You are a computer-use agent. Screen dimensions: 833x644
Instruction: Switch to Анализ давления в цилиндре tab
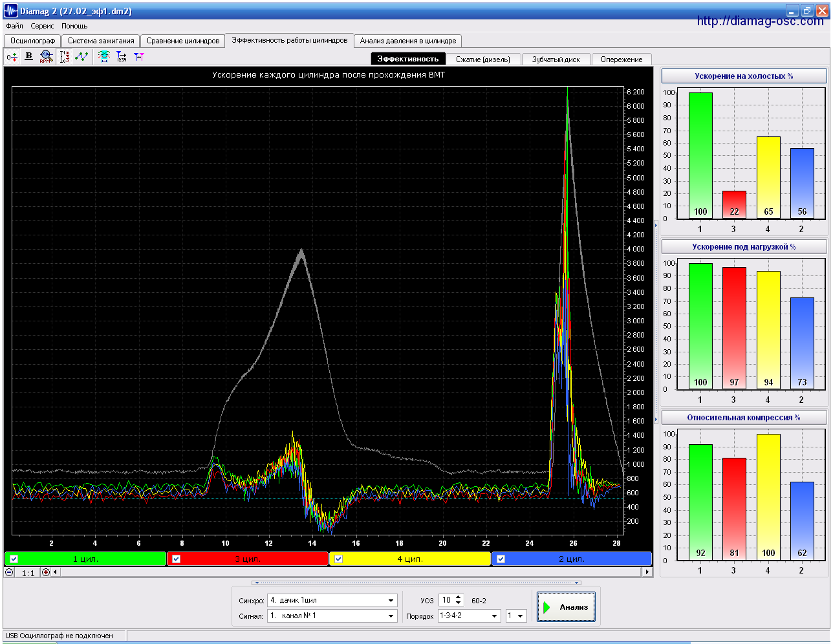(x=408, y=41)
